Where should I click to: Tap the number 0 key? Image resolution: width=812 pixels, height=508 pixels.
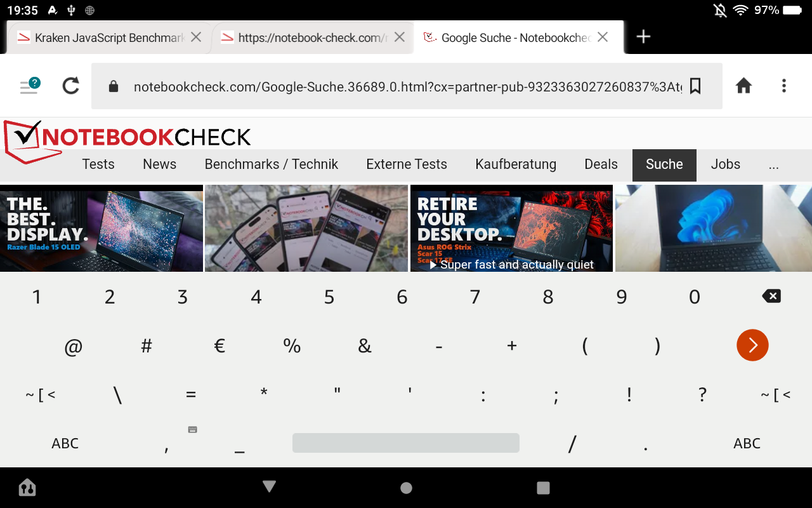coord(695,297)
